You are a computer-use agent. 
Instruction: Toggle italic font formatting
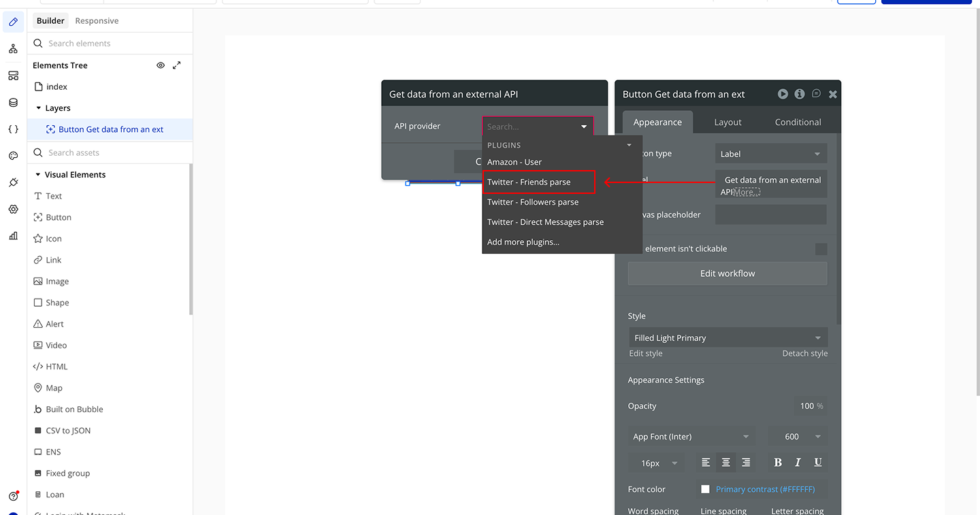[x=798, y=463]
